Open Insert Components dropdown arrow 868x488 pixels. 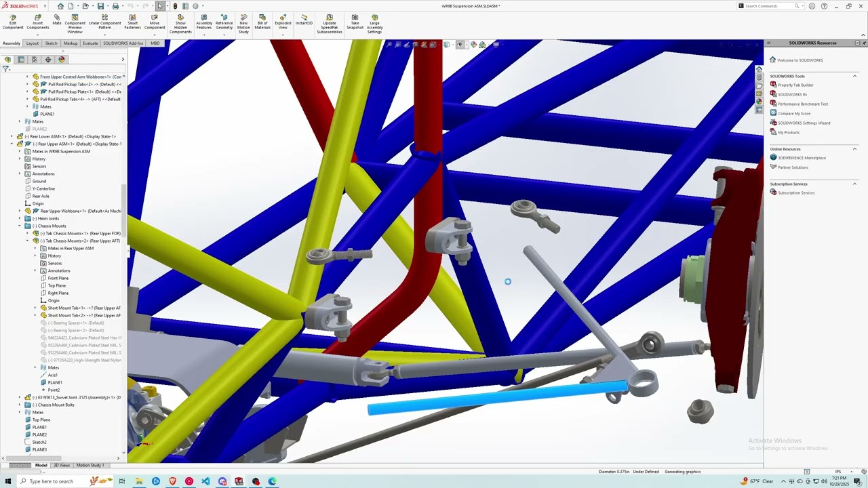click(38, 35)
